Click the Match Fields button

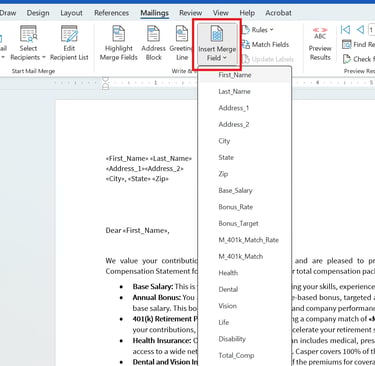[265, 45]
